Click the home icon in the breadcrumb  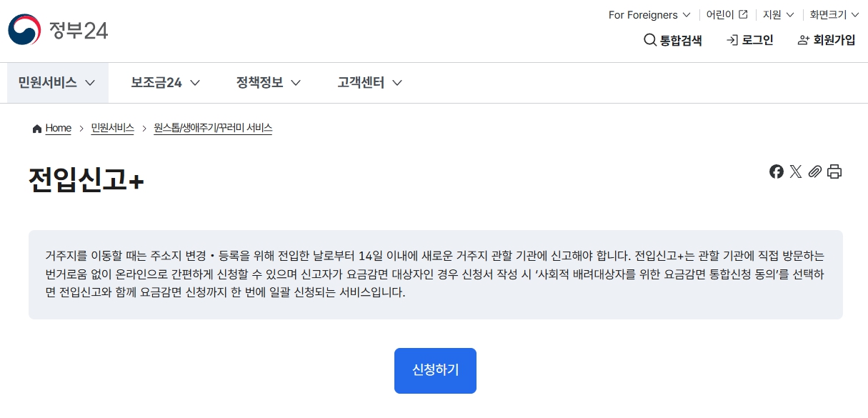pos(36,128)
